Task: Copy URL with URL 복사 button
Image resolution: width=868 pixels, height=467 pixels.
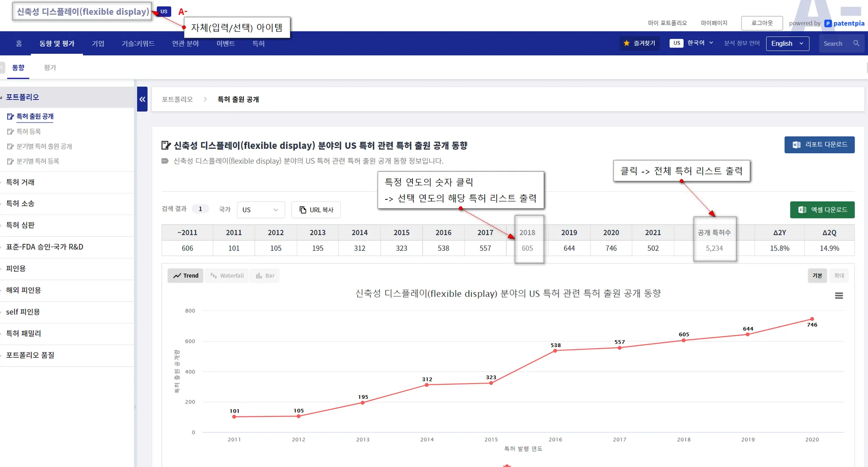Action: [x=316, y=210]
